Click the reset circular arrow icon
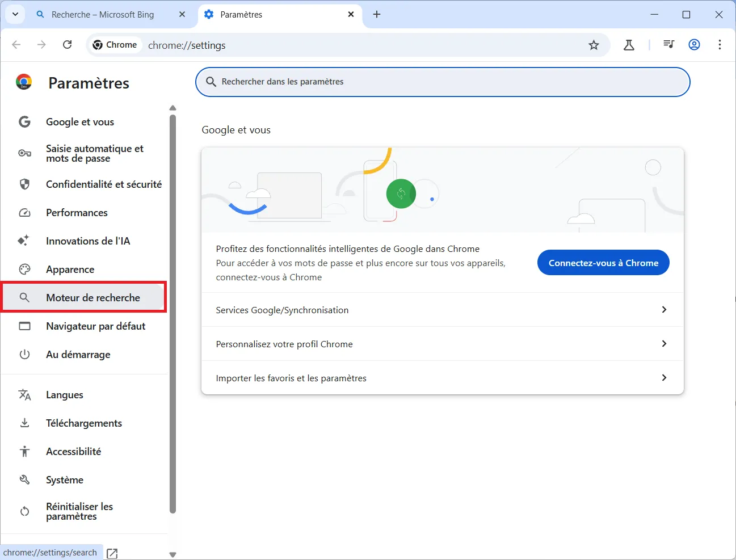 tap(24, 511)
